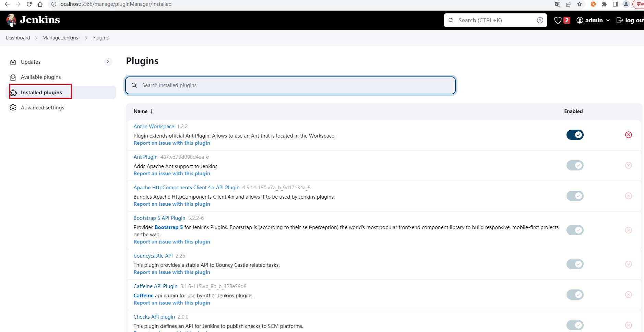Report an issue with Ant In Workspace plugin

(172, 143)
